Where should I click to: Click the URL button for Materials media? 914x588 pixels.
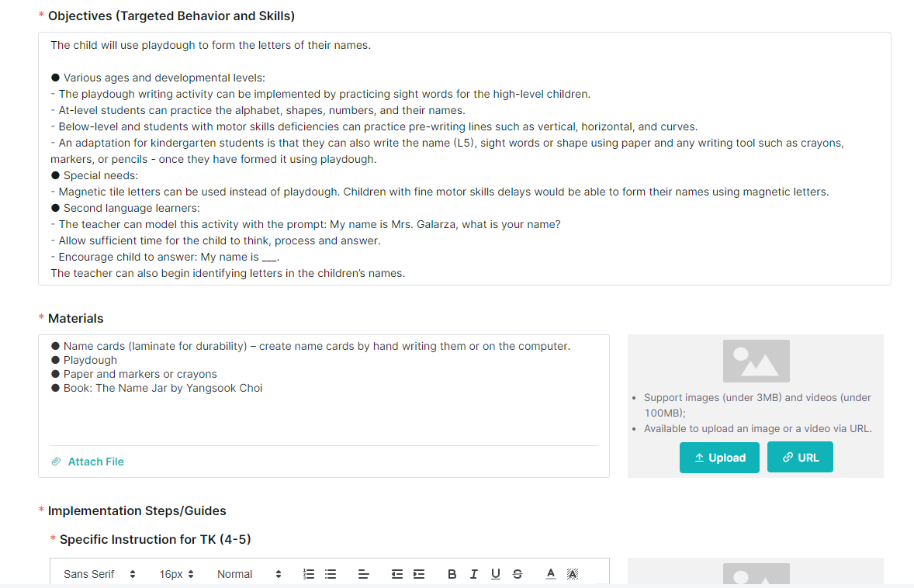coord(800,458)
